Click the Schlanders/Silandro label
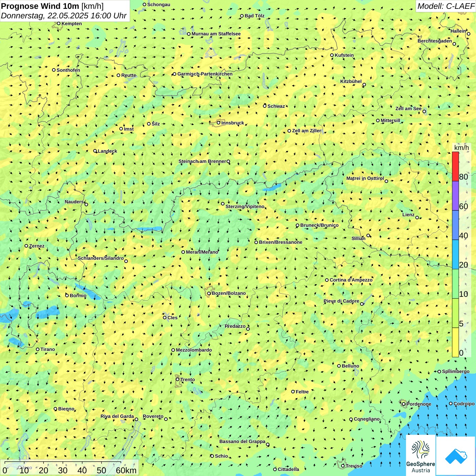 click(x=101, y=258)
